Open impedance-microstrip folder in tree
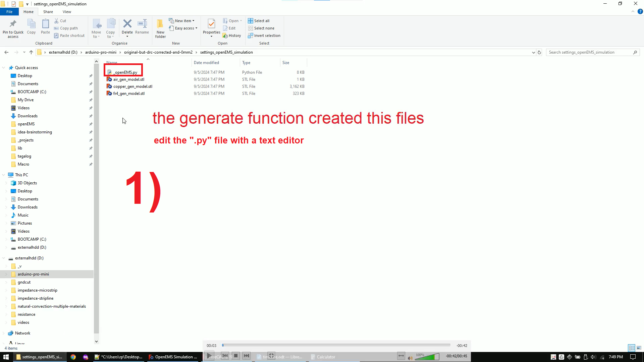This screenshot has height=362, width=644. click(38, 290)
